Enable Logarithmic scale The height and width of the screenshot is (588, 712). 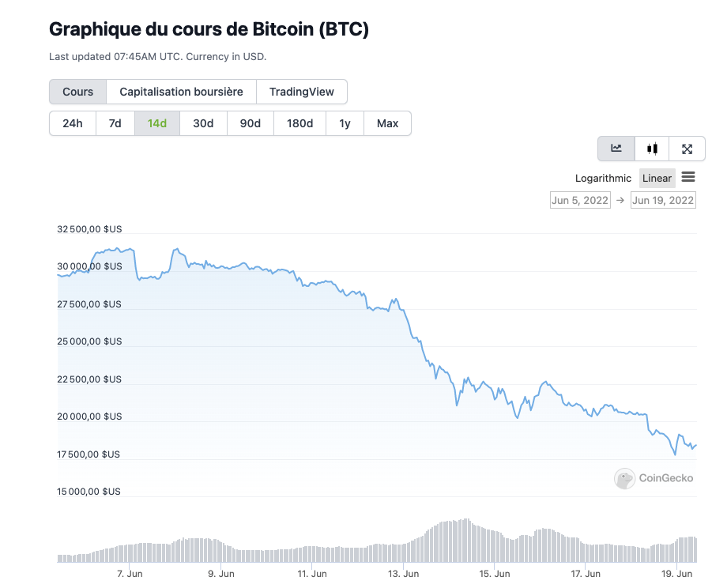click(x=603, y=178)
